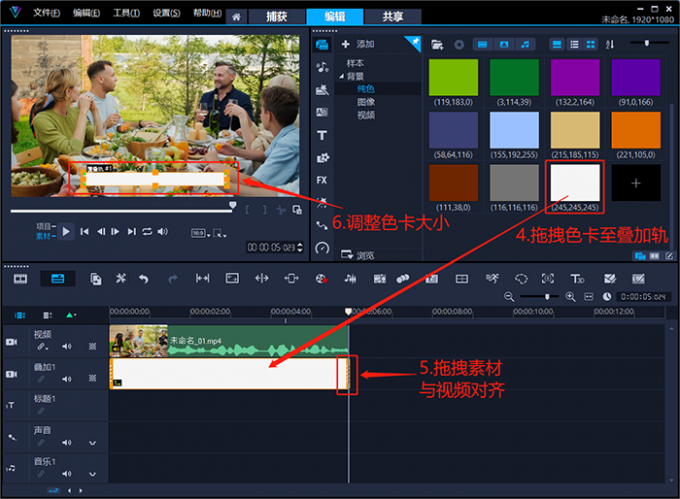The height and width of the screenshot is (499, 680).
Task: Select the 未命名_01.mp4 video clip
Action: [229, 341]
